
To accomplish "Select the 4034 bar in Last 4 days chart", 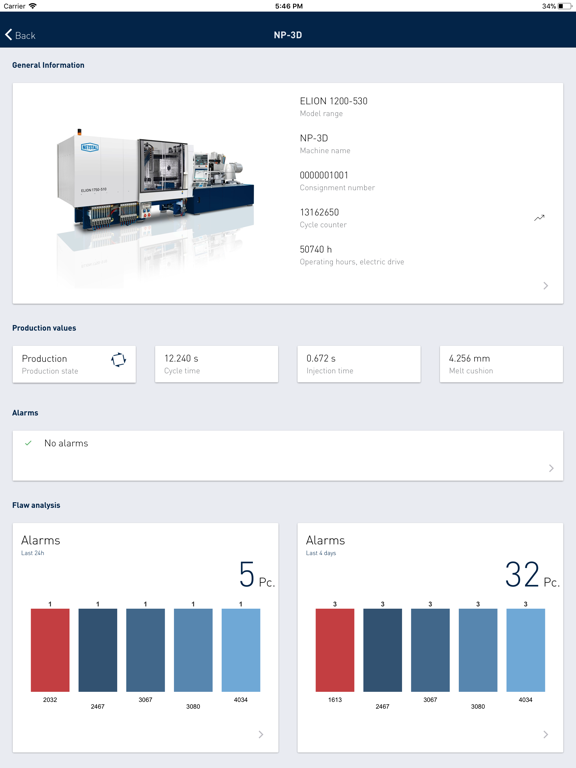I will click(x=526, y=650).
